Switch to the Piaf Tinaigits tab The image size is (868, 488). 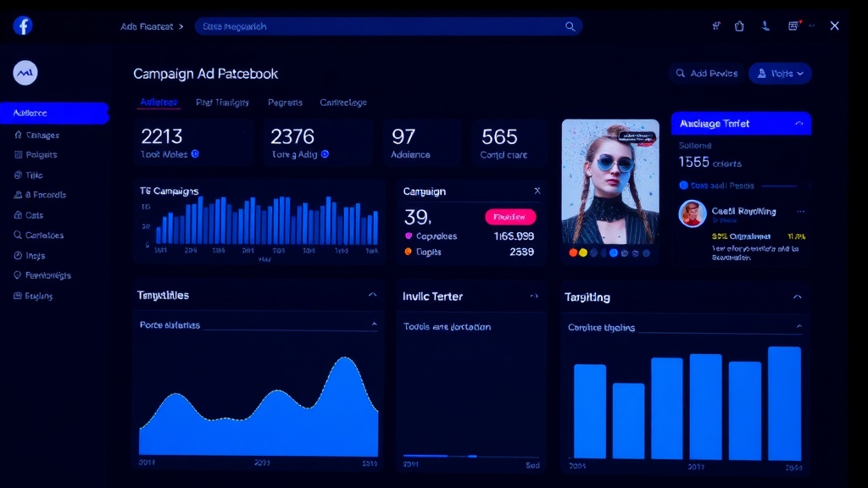point(222,103)
